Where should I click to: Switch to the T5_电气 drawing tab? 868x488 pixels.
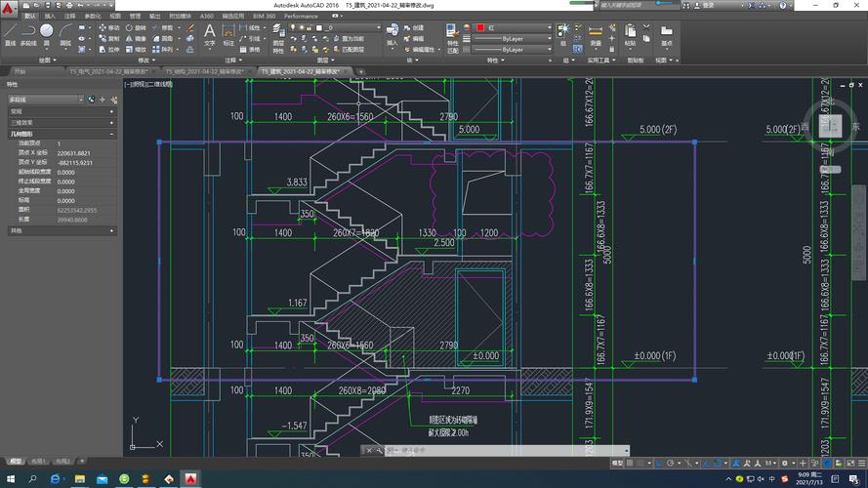click(110, 71)
